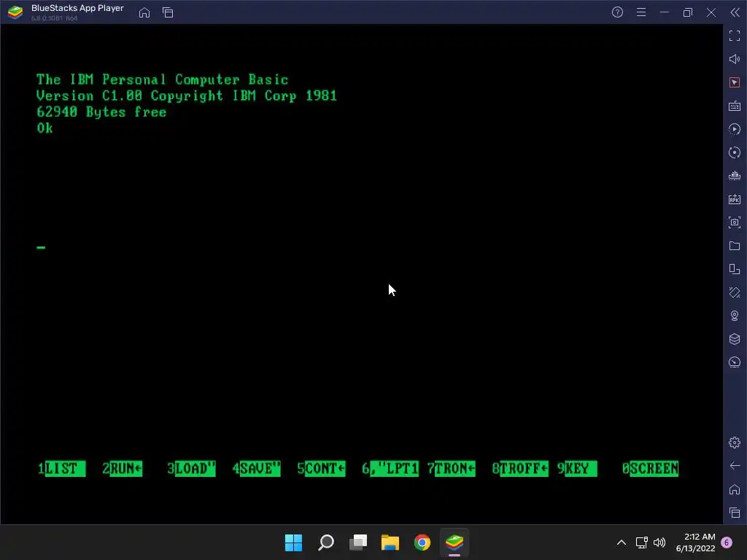Viewport: 747px width, 560px height.
Task: Open File Explorer from the taskbar
Action: (x=390, y=542)
